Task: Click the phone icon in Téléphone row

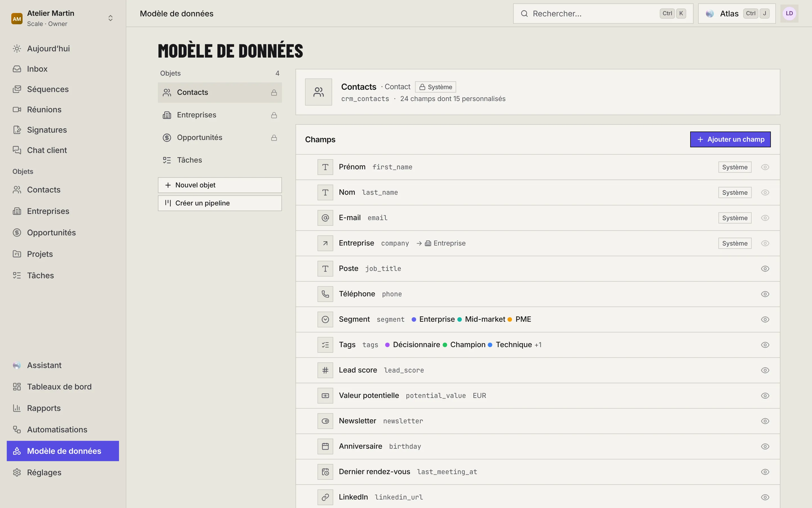Action: [x=325, y=294]
